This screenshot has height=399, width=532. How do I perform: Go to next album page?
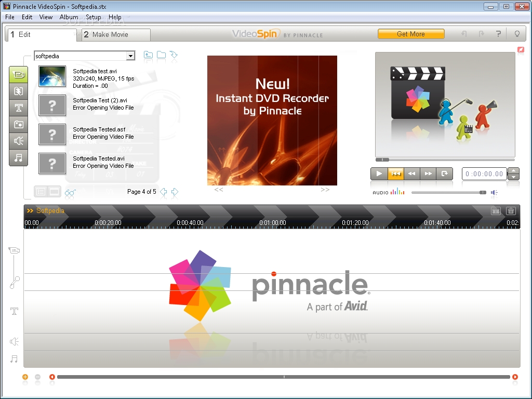(x=175, y=192)
